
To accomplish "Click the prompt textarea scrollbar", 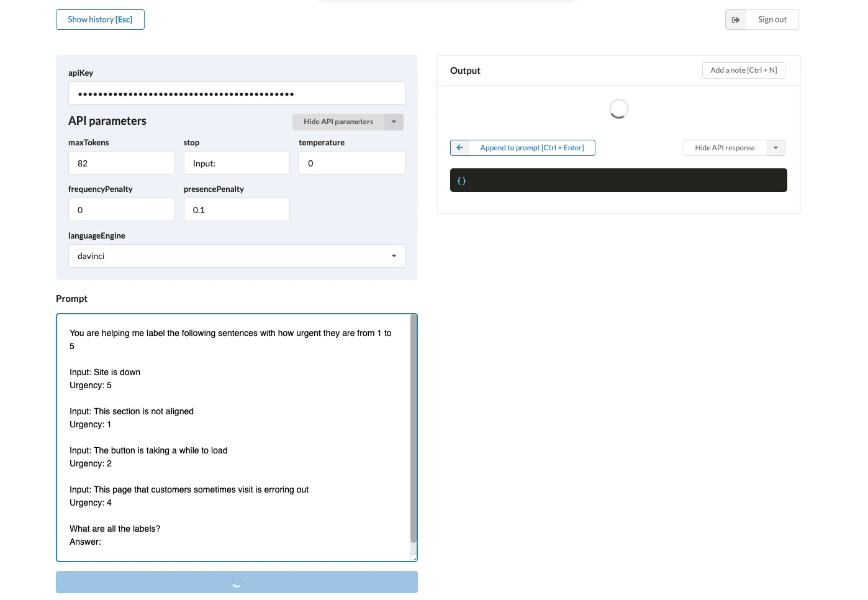I will coord(414,429).
